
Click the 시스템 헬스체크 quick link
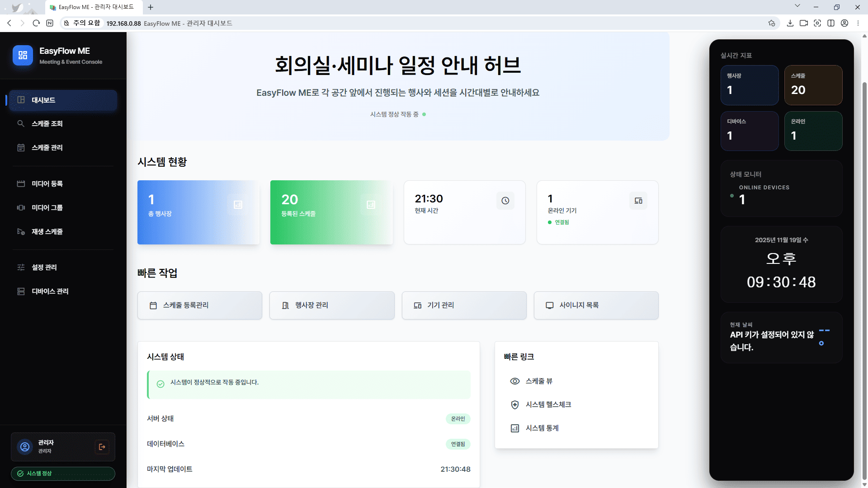tap(548, 404)
